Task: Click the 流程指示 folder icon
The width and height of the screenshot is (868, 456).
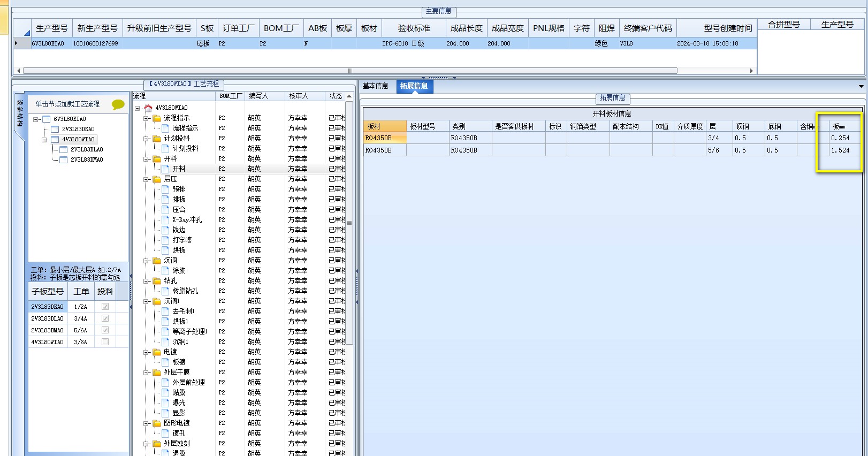Action: 157,118
